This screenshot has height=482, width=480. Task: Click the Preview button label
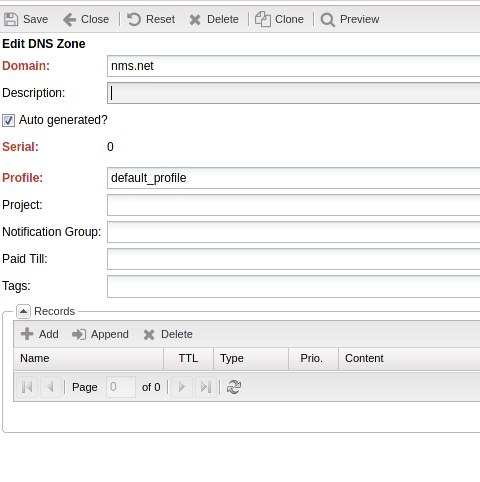click(359, 19)
